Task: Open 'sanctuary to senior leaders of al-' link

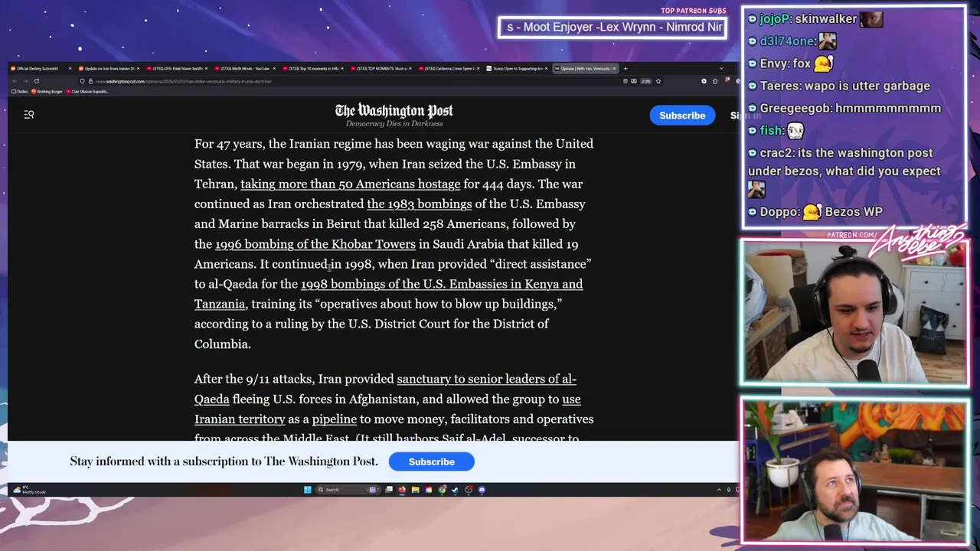Action: tap(486, 379)
